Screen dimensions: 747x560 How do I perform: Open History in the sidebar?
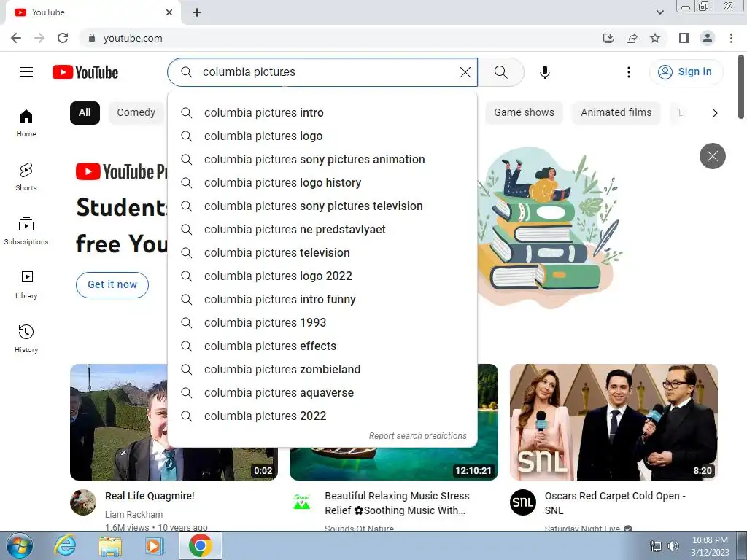click(x=26, y=338)
